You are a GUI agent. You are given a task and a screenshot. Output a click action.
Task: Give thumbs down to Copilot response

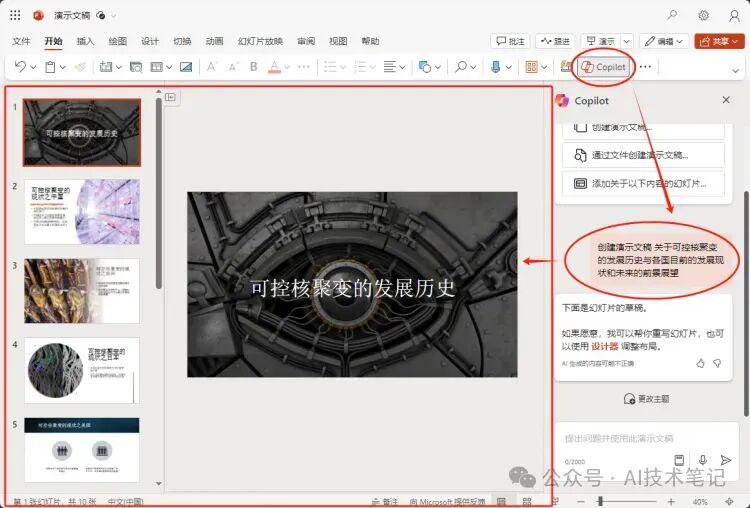coord(717,364)
